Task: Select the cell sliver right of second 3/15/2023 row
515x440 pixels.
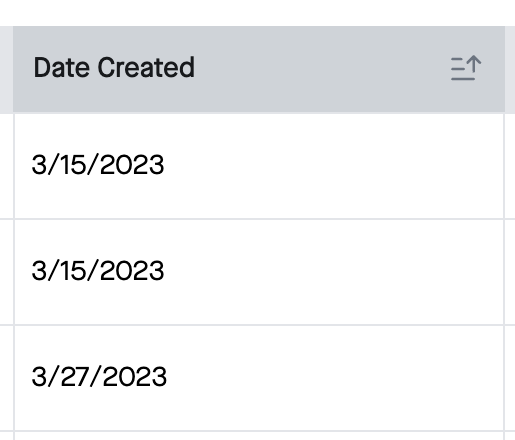Action: coord(510,272)
